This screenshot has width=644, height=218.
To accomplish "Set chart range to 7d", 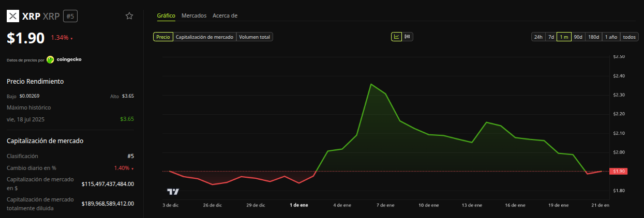I will tap(551, 37).
